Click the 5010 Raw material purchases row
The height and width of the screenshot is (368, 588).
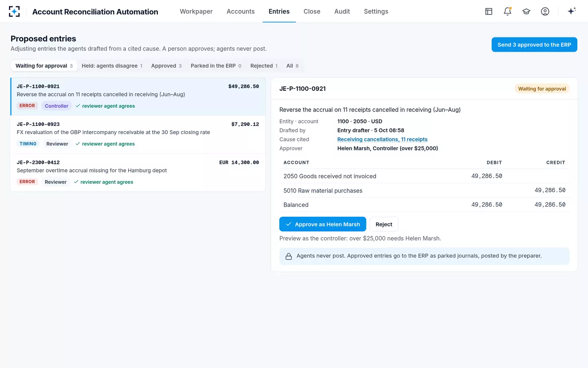tap(424, 191)
